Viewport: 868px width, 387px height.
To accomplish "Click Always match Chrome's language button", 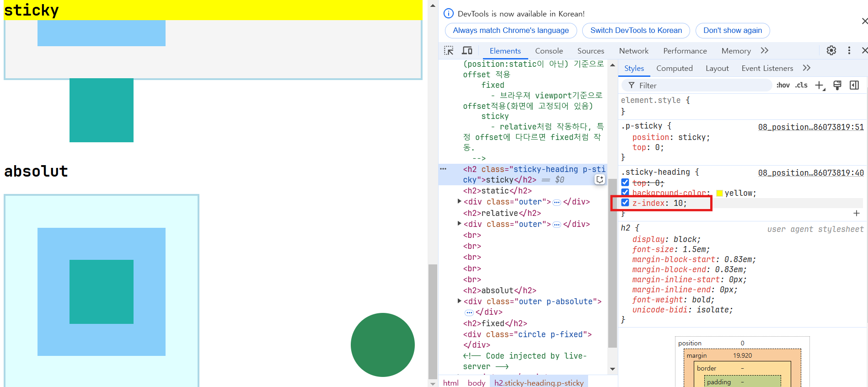I will [x=511, y=30].
